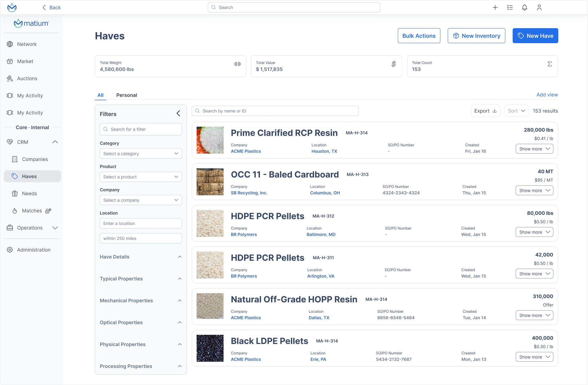Switch to the Personal tab

coord(126,95)
